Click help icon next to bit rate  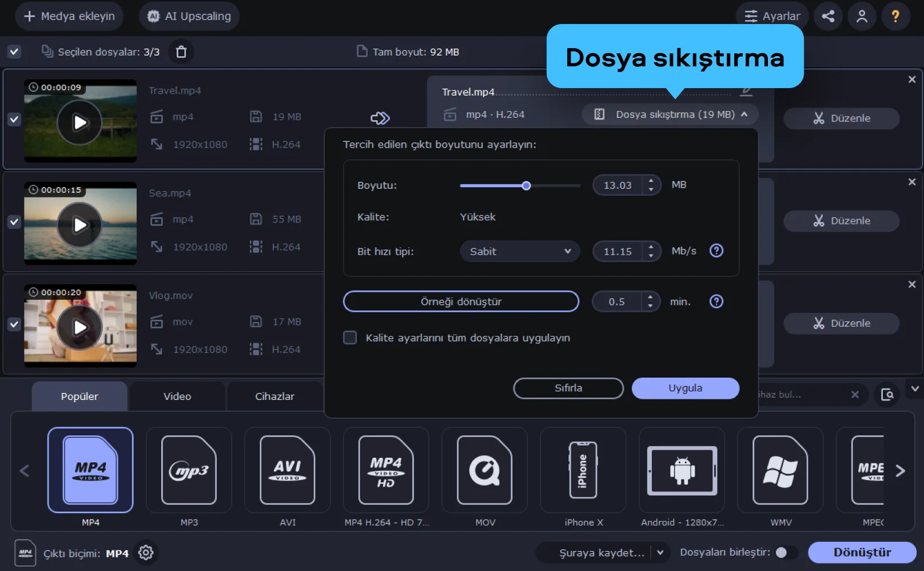click(716, 251)
